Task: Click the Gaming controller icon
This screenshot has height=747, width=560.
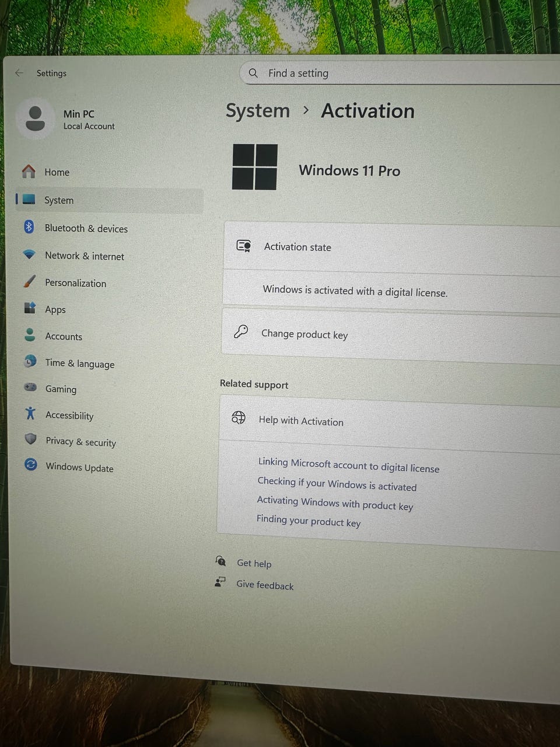Action: tap(30, 387)
